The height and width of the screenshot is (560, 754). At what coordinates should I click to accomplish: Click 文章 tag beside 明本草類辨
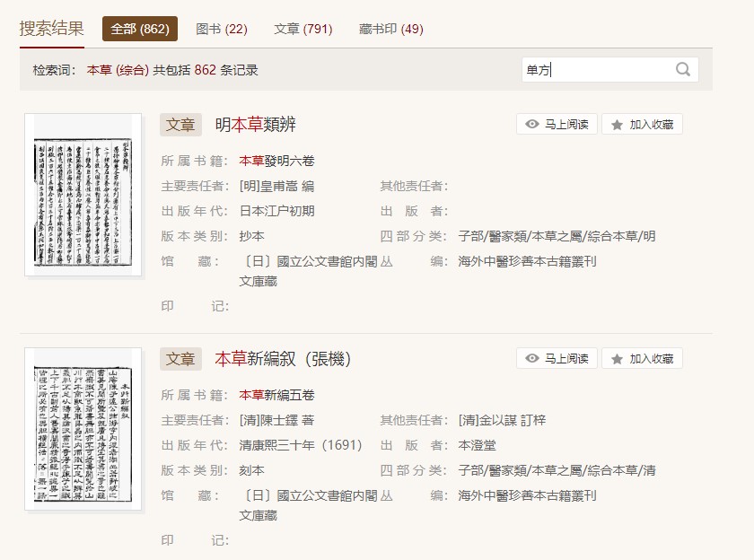point(180,125)
